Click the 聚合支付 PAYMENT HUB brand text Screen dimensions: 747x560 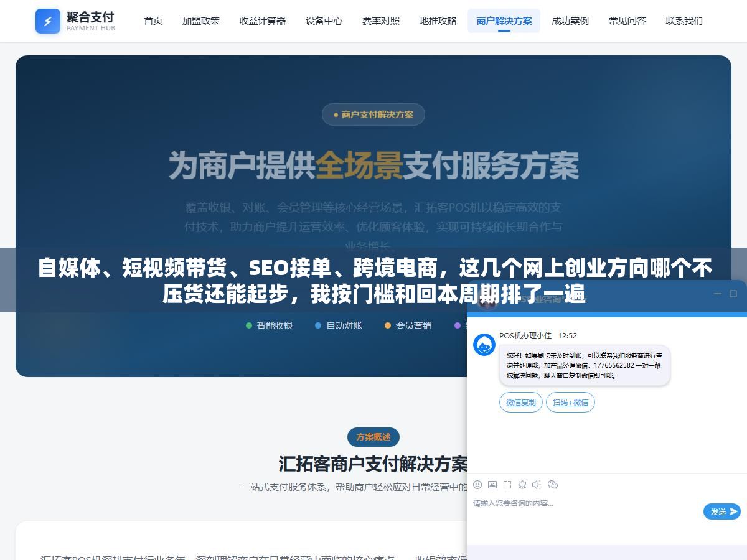coord(91,21)
